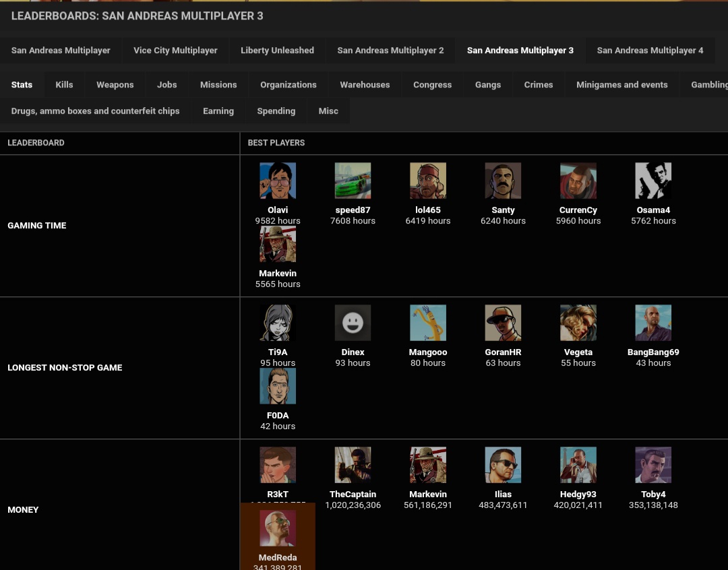Open GoranHR's avatar image
Image resolution: width=728 pixels, height=570 pixels.
coord(503,323)
